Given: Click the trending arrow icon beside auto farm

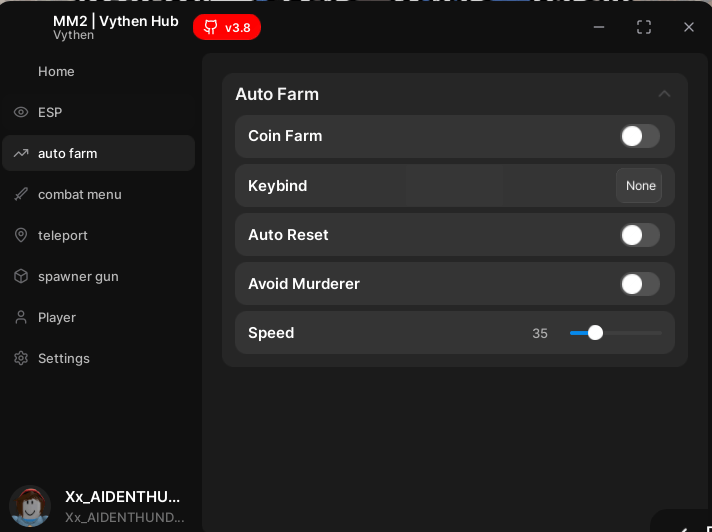Looking at the screenshot, I should (x=21, y=153).
